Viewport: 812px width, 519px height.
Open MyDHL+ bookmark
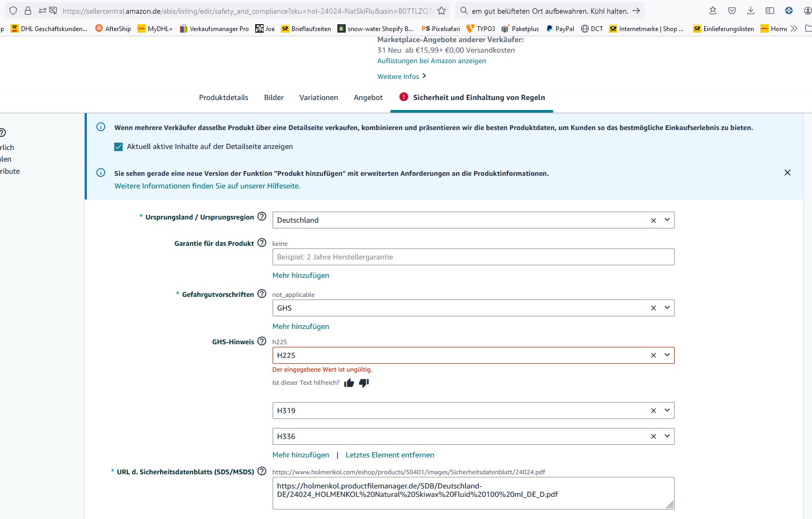pyautogui.click(x=155, y=28)
